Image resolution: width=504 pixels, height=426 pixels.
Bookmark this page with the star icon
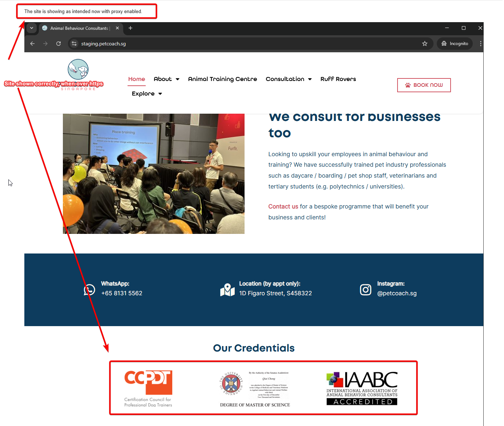425,44
